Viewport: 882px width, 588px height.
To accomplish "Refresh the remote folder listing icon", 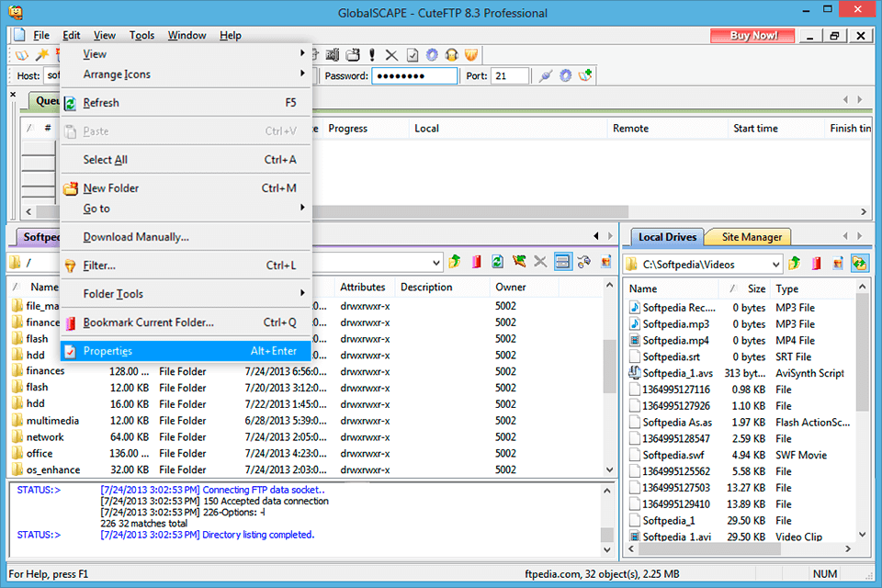I will pyautogui.click(x=497, y=263).
